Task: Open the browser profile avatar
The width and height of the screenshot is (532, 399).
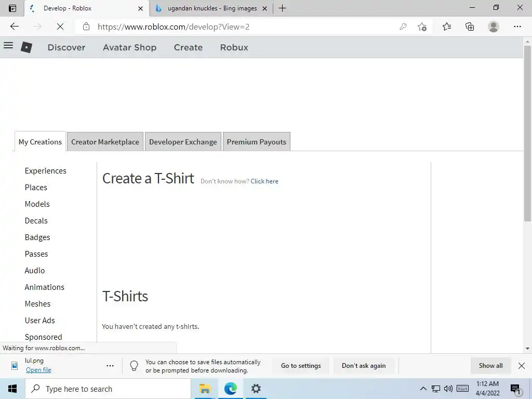Action: point(494,26)
